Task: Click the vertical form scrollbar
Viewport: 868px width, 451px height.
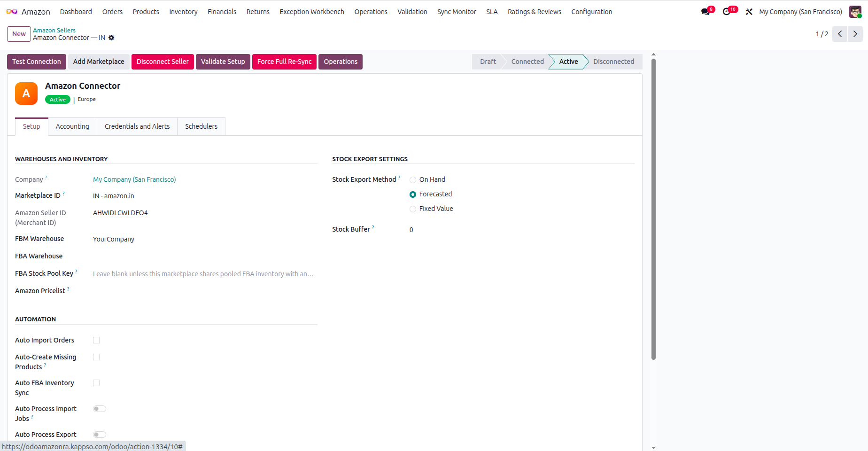Action: click(653, 209)
